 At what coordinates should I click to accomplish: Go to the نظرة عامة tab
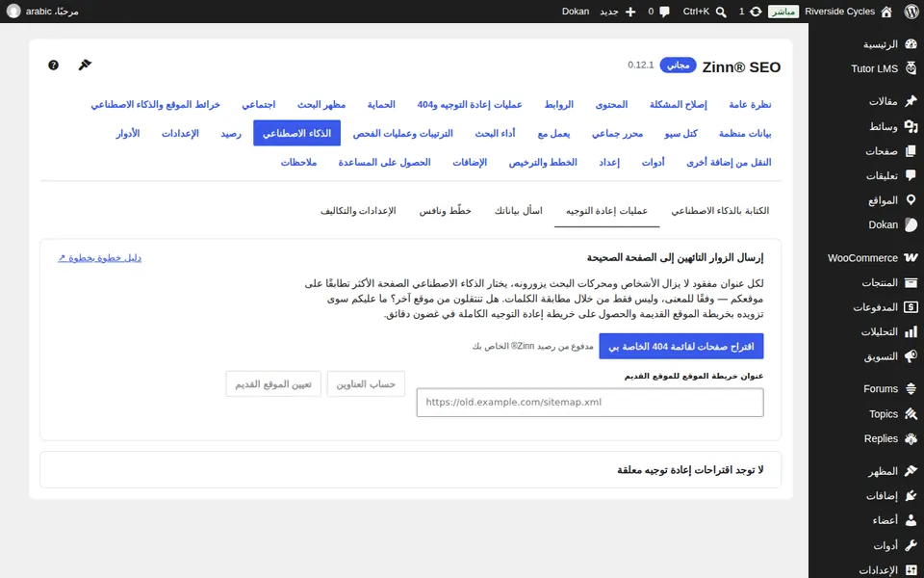coord(750,104)
